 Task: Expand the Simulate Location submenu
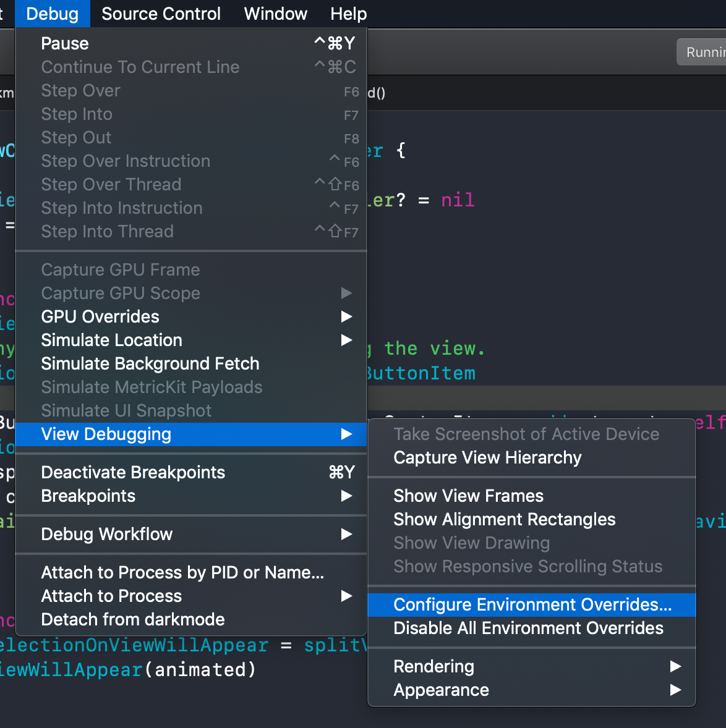click(111, 341)
